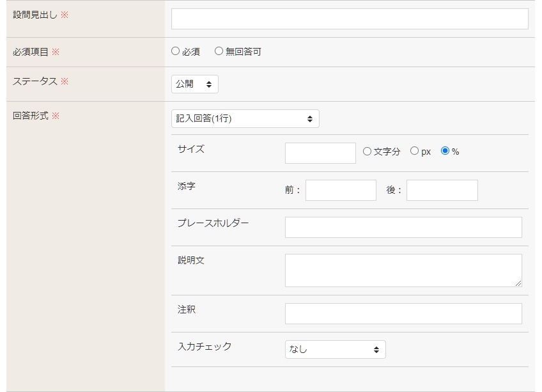
Task: Click the red ※ mark beside ステータス
Action: pyautogui.click(x=64, y=82)
